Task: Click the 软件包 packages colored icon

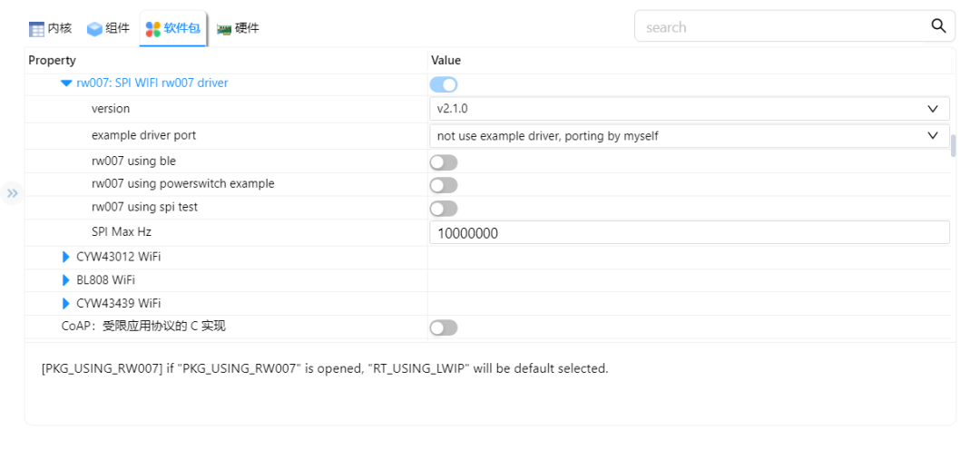Action: [153, 29]
